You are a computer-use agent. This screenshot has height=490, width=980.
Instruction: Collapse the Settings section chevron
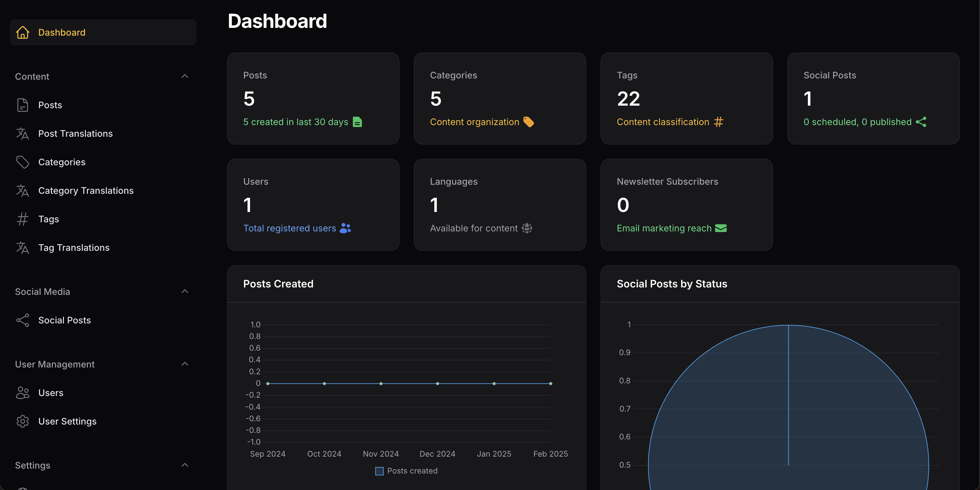coord(185,465)
